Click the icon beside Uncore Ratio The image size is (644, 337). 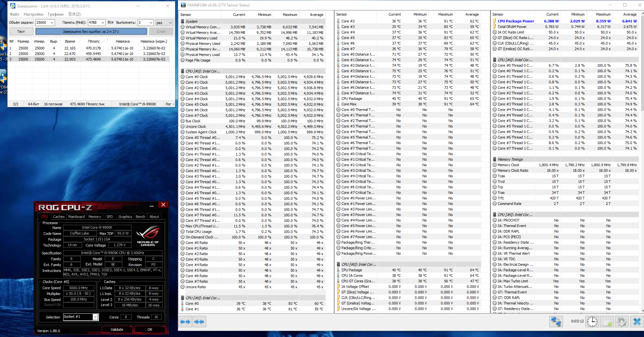pos(183,287)
